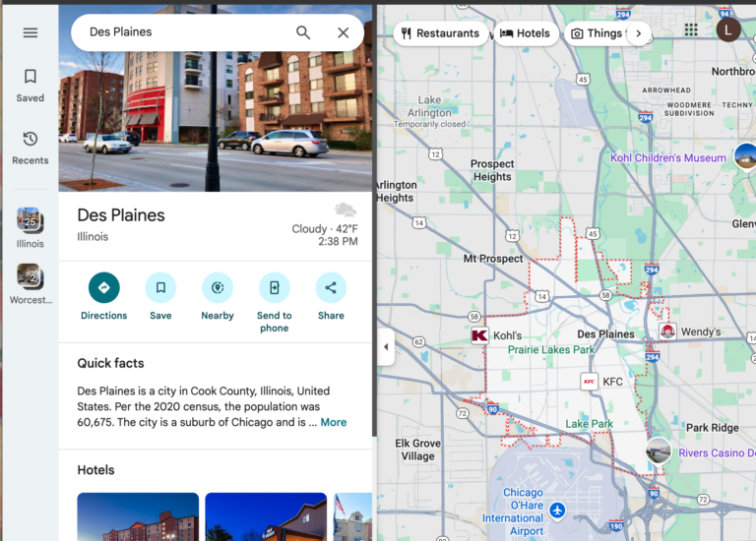Viewport: 756px width, 541px height.
Task: Click the Recents text label
Action: pyautogui.click(x=30, y=160)
